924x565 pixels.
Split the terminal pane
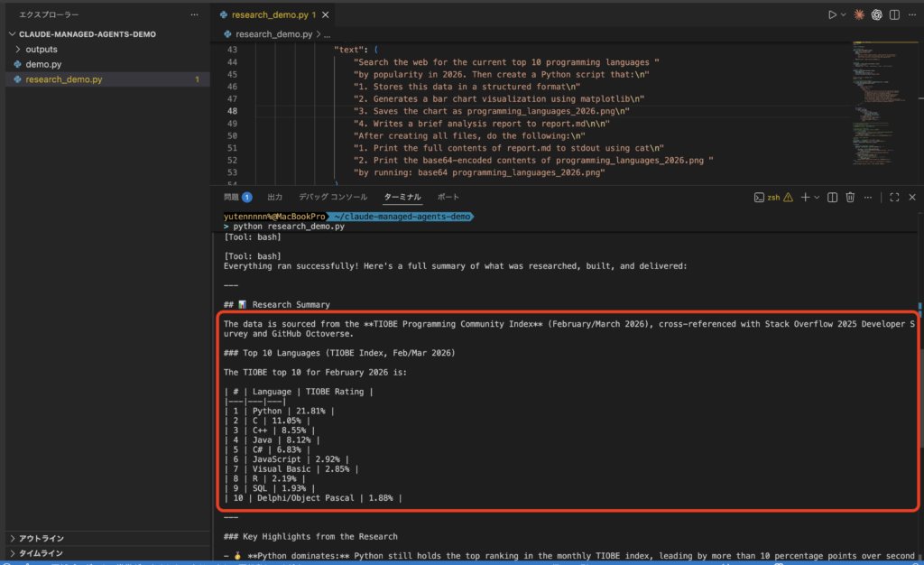point(833,197)
